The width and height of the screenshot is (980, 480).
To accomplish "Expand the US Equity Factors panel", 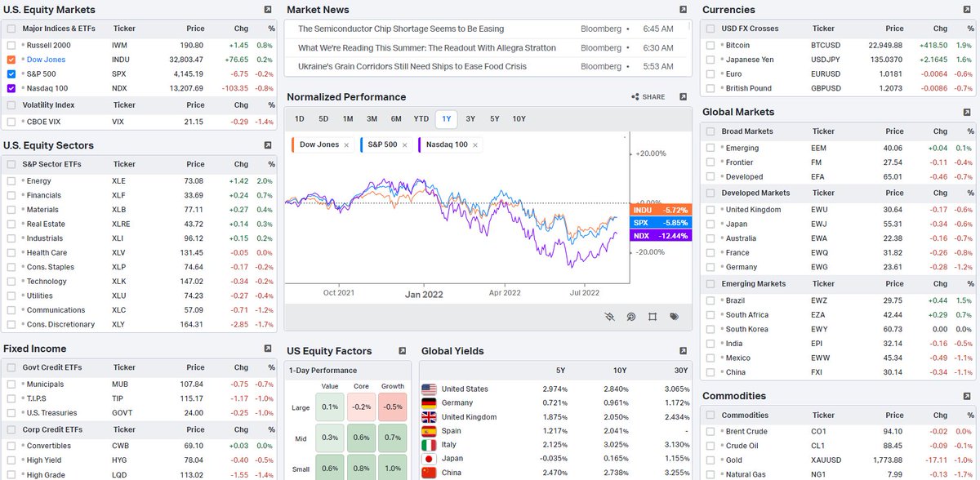I will (x=402, y=351).
